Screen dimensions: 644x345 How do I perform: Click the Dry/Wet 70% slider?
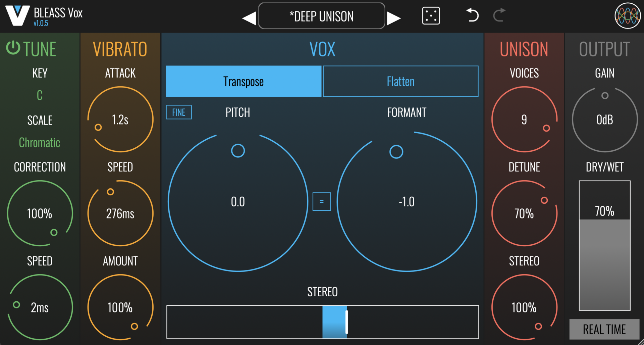[604, 245]
